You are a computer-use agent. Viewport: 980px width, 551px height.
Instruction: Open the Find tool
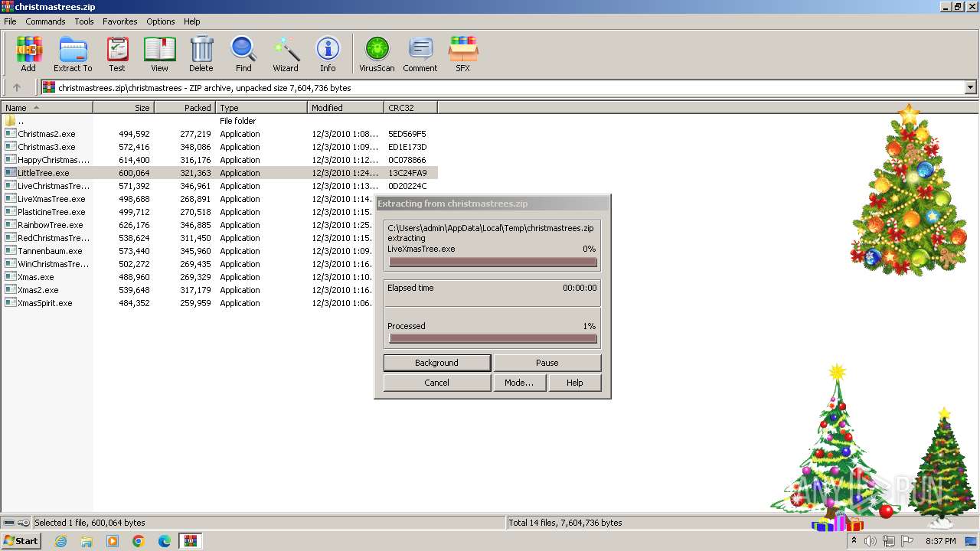coord(243,54)
